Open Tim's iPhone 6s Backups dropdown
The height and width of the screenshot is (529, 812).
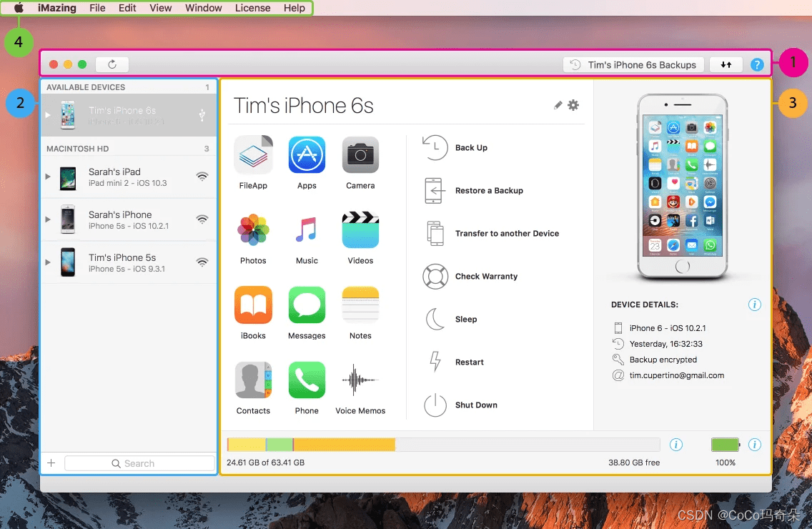pos(633,64)
